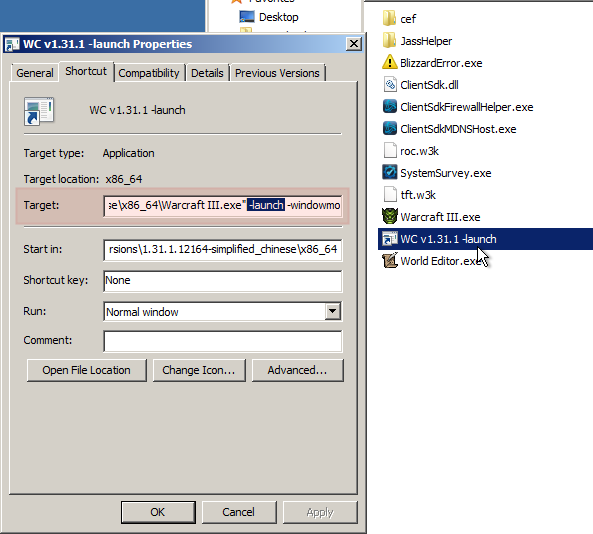
Task: Select the ClientSdkFirewallHelper.exe file name
Action: 467,107
